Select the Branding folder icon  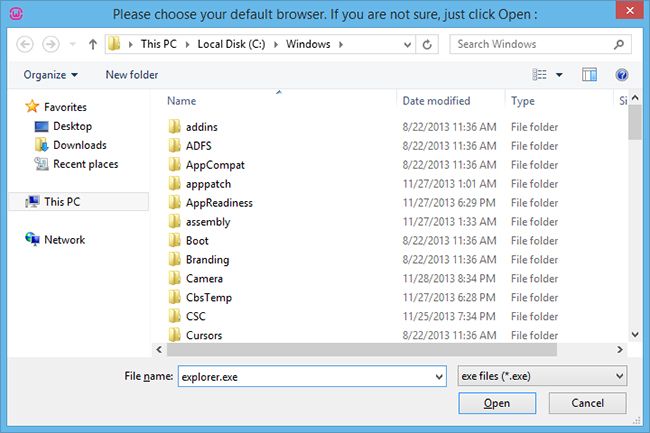tap(175, 259)
